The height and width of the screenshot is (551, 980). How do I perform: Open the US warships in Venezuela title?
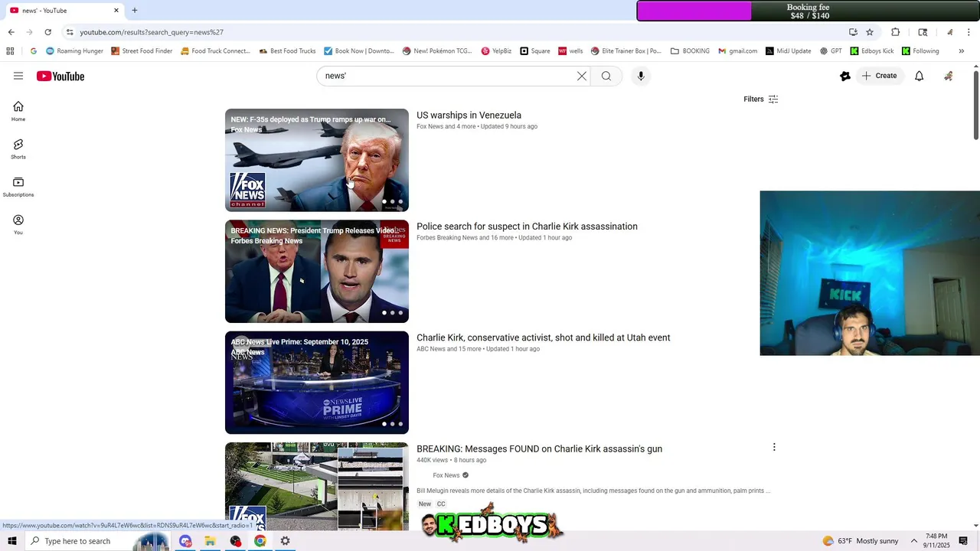(469, 116)
